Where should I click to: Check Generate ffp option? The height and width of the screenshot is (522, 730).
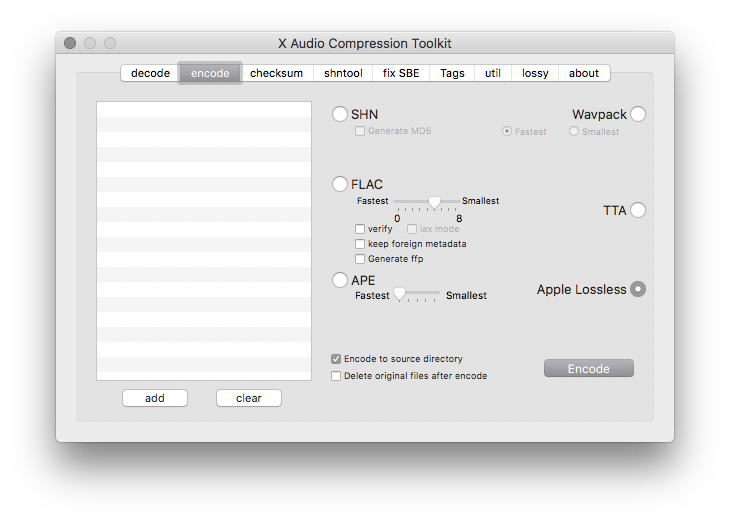click(360, 258)
